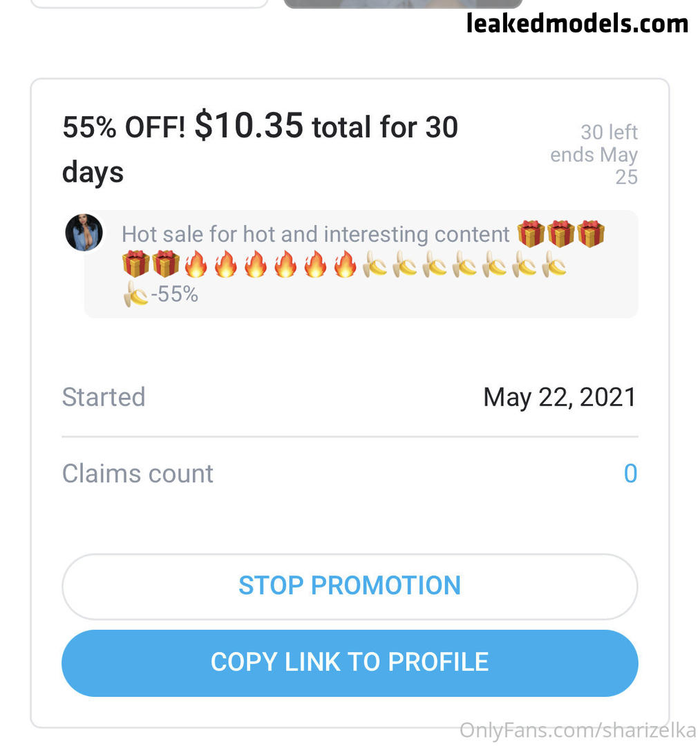Click the gift emoji starting the second line
This screenshot has width=700, height=746.
(136, 264)
